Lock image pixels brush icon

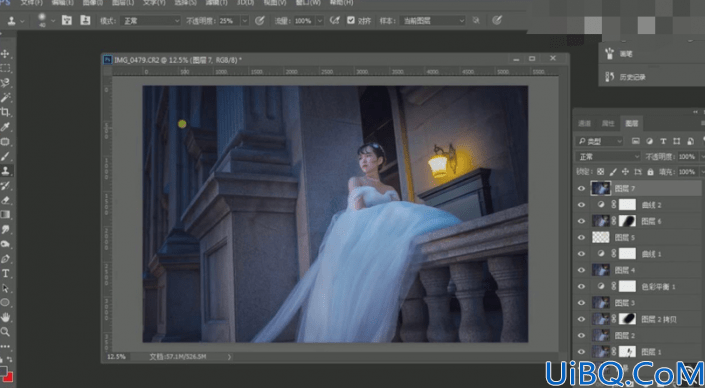click(x=613, y=172)
